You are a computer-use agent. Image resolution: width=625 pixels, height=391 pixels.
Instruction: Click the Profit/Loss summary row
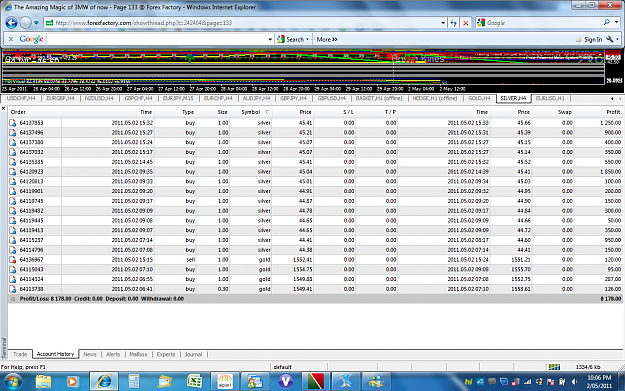(315, 299)
